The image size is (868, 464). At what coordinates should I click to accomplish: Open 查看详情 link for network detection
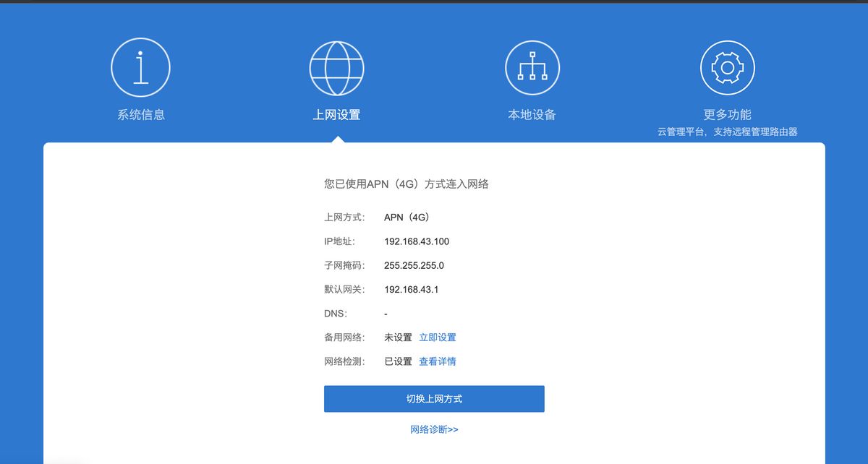438,361
